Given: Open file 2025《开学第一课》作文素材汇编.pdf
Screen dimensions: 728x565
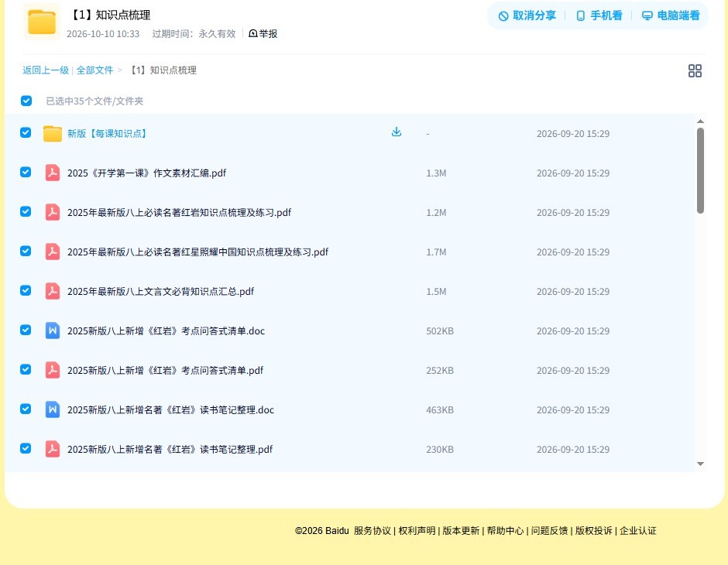Looking at the screenshot, I should [x=146, y=173].
